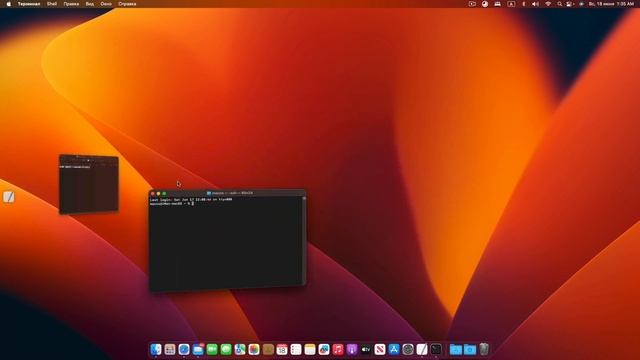Click the Wi-Fi status icon
Viewport: 640px width, 360px height.
coord(548,4)
